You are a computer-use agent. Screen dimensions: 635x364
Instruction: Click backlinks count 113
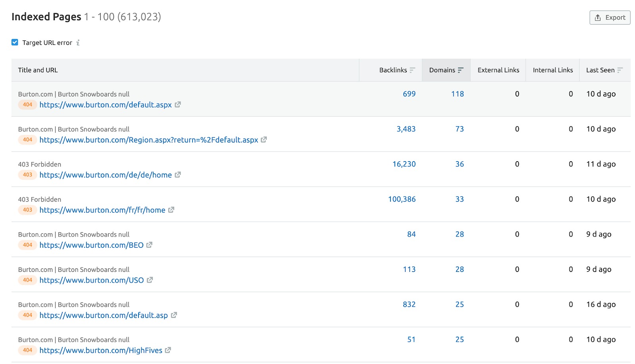(x=409, y=269)
